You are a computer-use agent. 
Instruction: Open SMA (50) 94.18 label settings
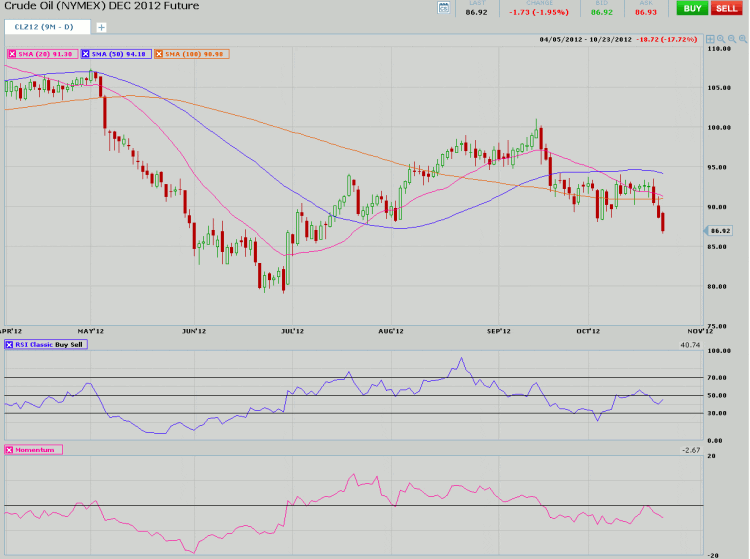pos(119,53)
